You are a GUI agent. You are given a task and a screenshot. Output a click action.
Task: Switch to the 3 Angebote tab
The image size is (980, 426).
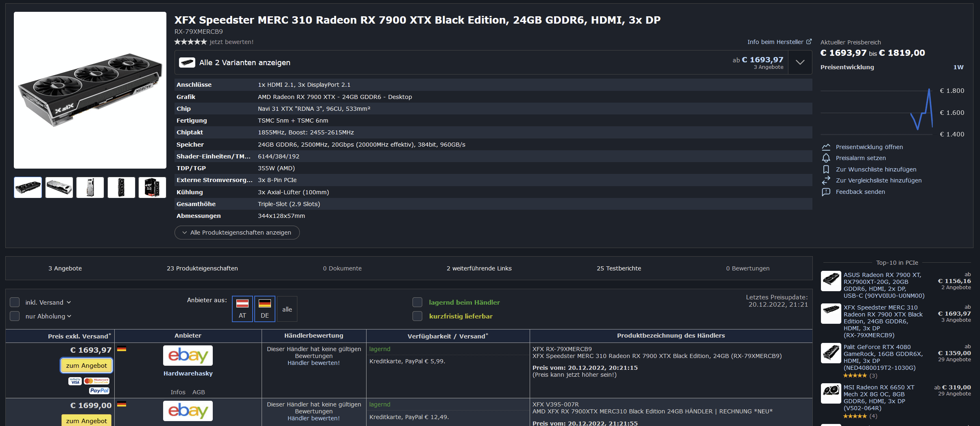tap(65, 268)
